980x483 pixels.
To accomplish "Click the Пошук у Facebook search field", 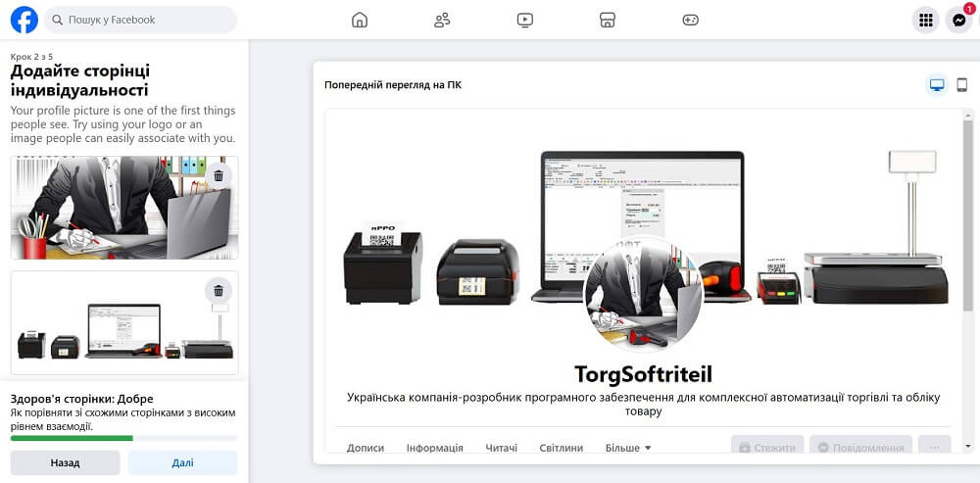I will [141, 20].
